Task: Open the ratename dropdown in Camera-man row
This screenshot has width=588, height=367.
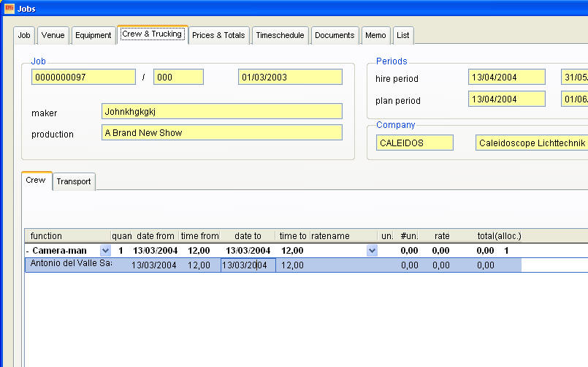Action: click(x=372, y=250)
